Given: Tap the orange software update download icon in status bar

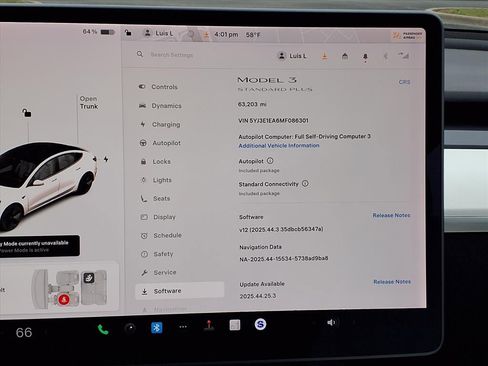Looking at the screenshot, I should pyautogui.click(x=206, y=35).
